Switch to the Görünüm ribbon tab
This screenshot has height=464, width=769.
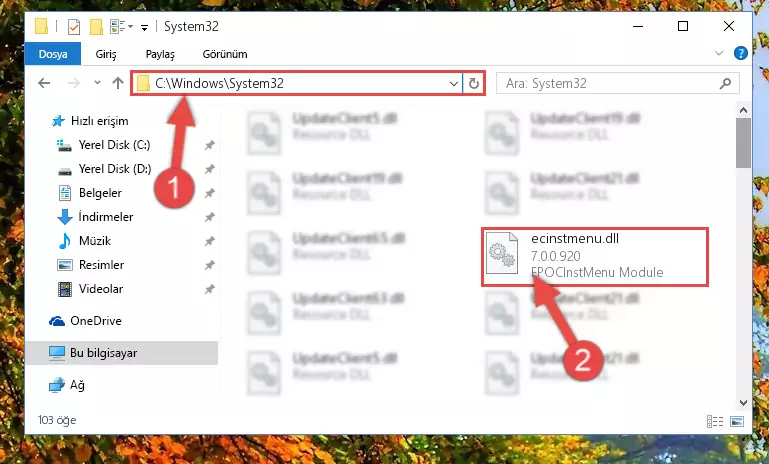coord(225,54)
